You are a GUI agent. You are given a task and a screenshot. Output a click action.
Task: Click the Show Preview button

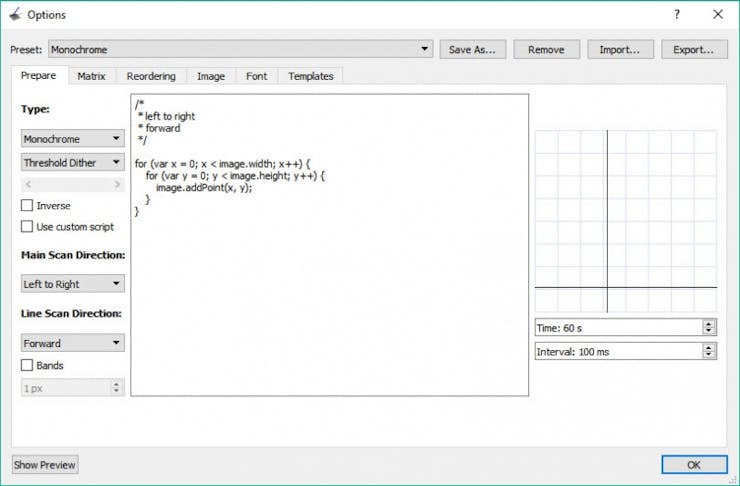[x=45, y=465]
